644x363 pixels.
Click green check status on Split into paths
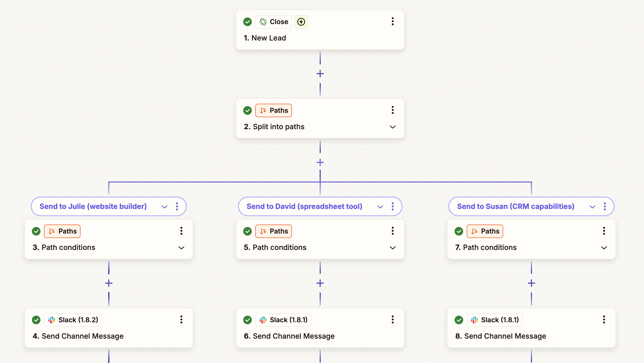pyautogui.click(x=247, y=110)
